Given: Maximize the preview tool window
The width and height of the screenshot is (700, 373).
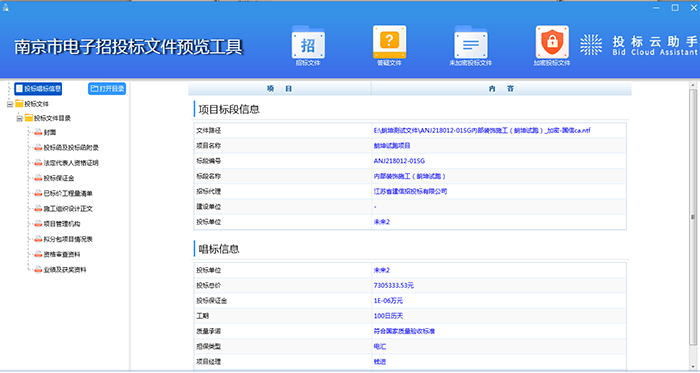Looking at the screenshot, I should point(675,8).
